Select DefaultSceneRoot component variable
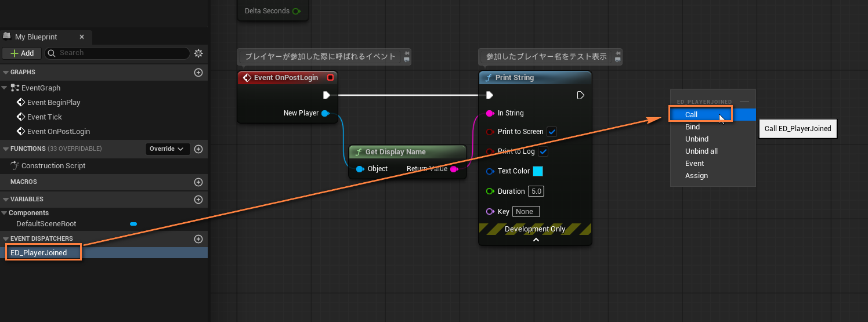Image resolution: width=868 pixels, height=322 pixels. pos(46,223)
